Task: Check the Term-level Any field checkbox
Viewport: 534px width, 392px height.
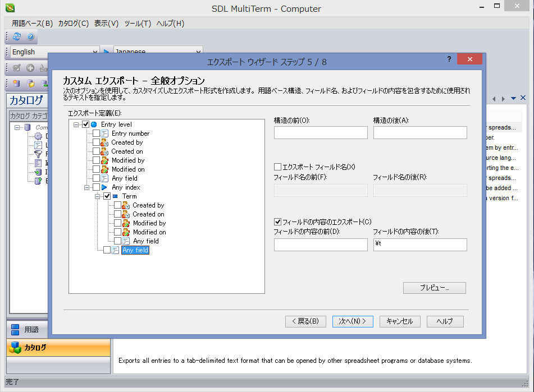Action: click(x=117, y=241)
